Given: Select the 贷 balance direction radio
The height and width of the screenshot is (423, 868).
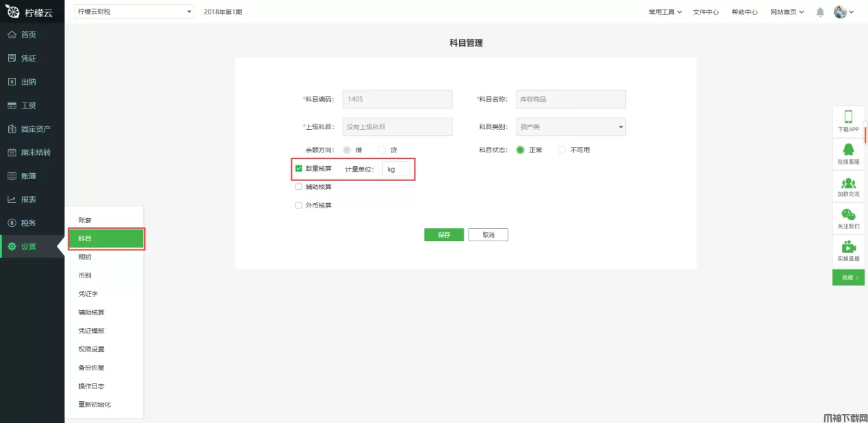Looking at the screenshot, I should pos(382,150).
